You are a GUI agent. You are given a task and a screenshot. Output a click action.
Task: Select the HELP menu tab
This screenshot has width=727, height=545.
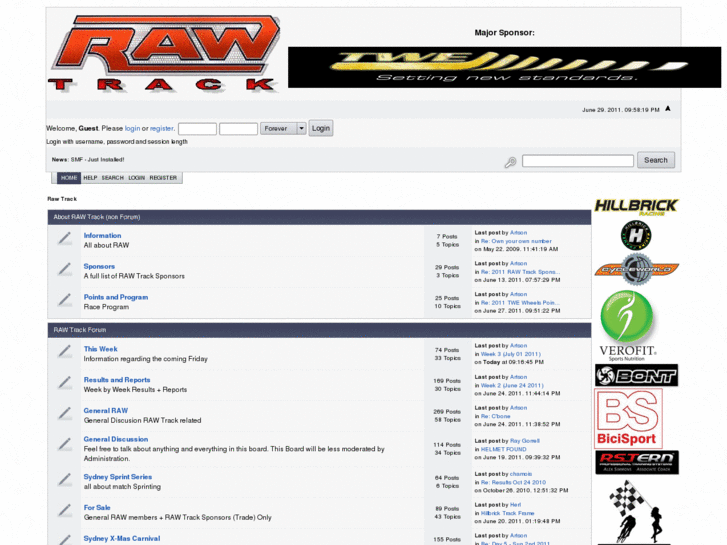pyautogui.click(x=90, y=178)
